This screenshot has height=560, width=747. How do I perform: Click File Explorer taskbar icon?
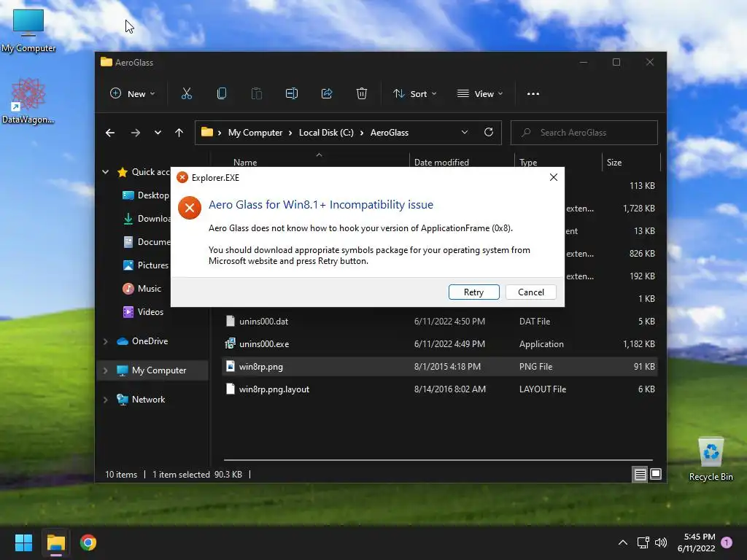point(55,542)
